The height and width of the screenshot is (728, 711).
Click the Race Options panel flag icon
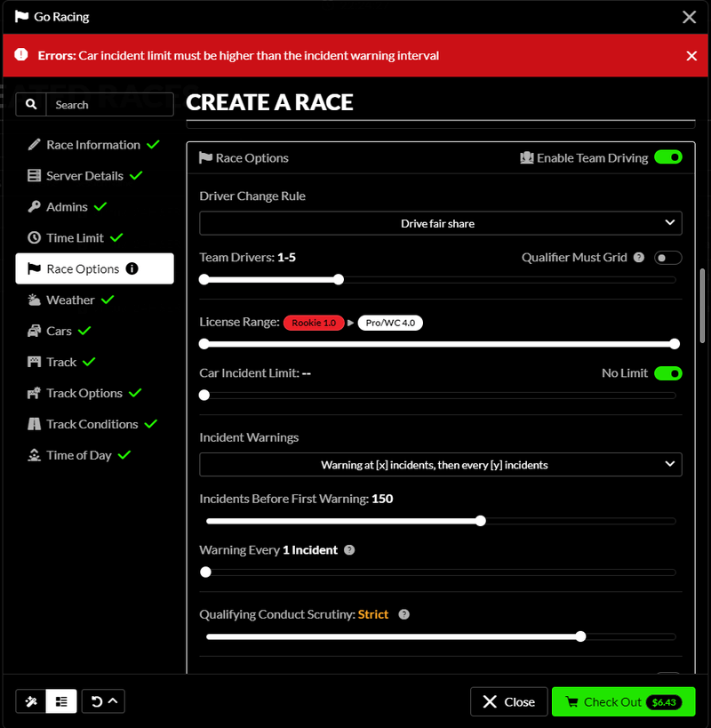205,158
